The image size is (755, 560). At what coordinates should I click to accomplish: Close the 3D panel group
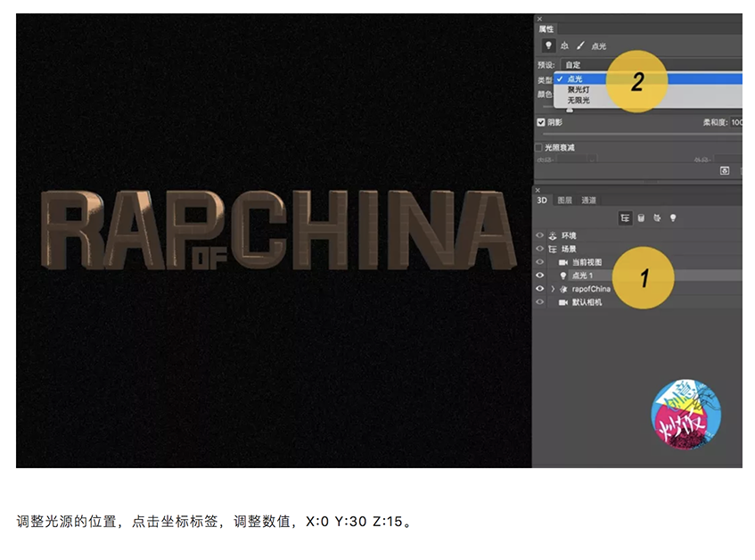click(538, 190)
